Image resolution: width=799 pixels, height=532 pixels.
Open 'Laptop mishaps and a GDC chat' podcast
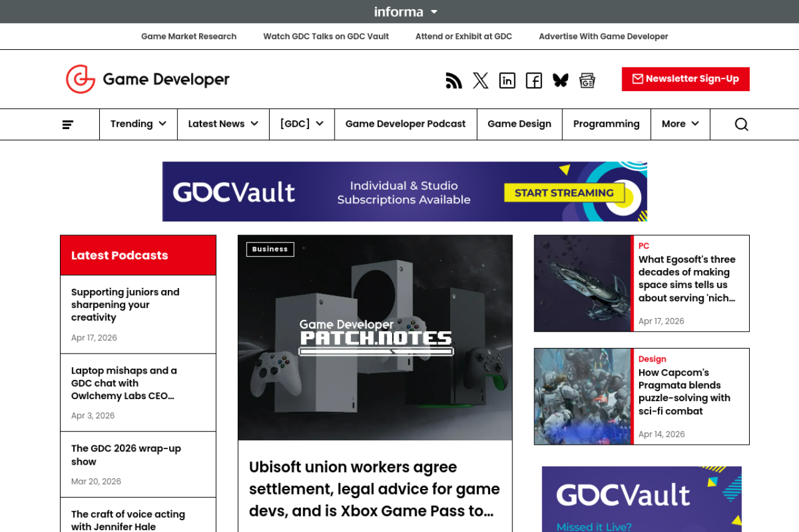[124, 383]
